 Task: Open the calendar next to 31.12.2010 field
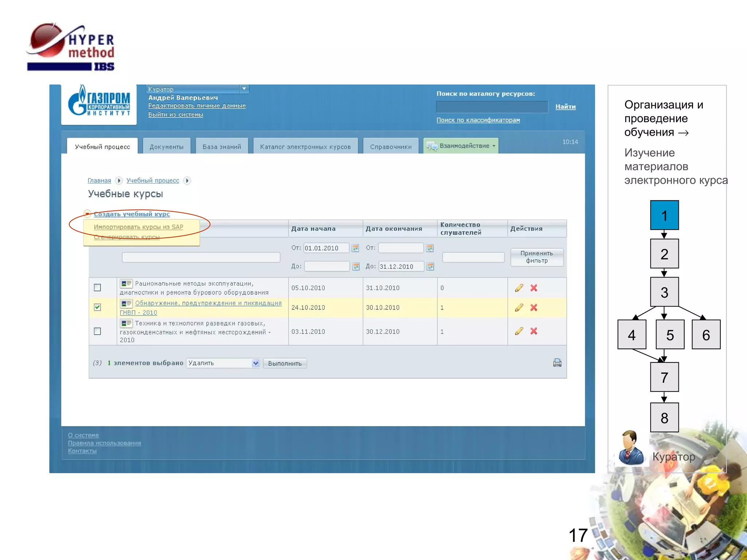[430, 267]
